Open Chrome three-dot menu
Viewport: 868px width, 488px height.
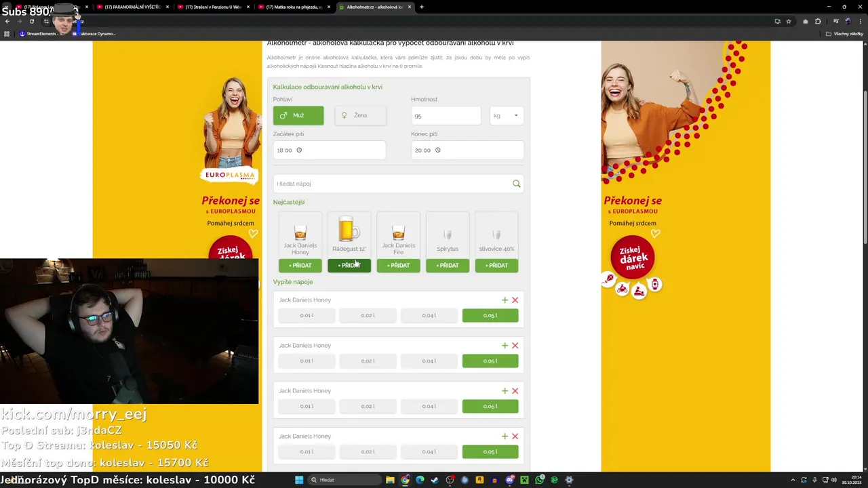(x=861, y=21)
